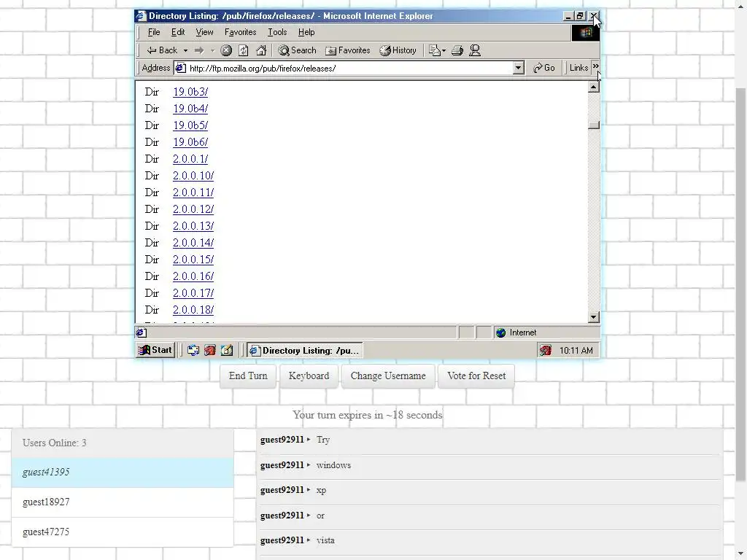Viewport: 747px width, 560px height.
Task: Click the Stop loading icon
Action: point(226,50)
